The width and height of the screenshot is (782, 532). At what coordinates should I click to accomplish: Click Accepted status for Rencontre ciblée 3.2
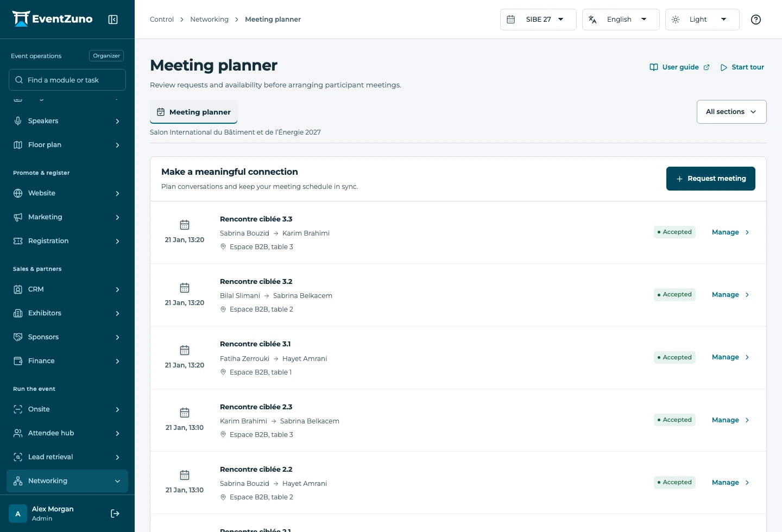[x=674, y=295]
